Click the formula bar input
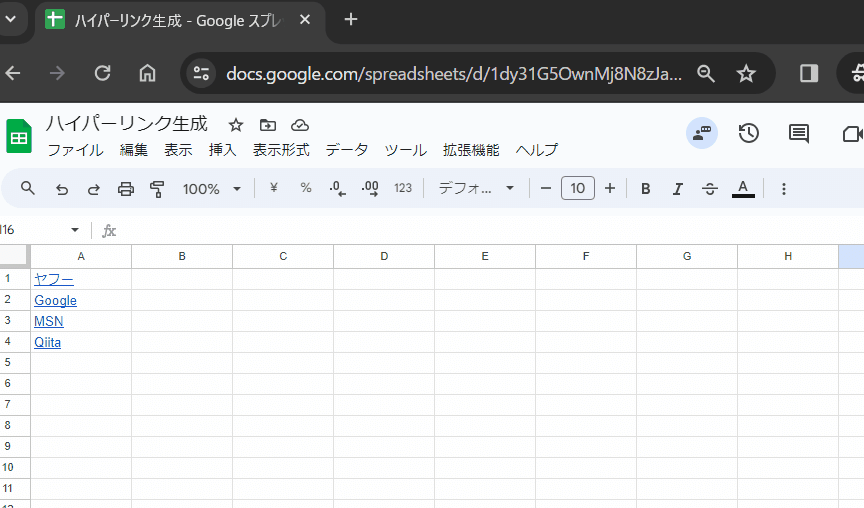The width and height of the screenshot is (864, 508). pyautogui.click(x=490, y=230)
